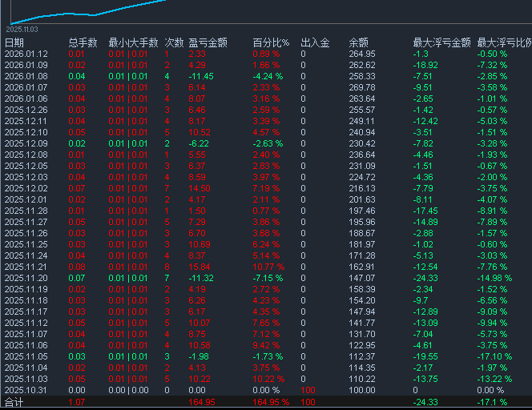Click the 百分比% column header
This screenshot has height=410, width=532.
tap(271, 42)
